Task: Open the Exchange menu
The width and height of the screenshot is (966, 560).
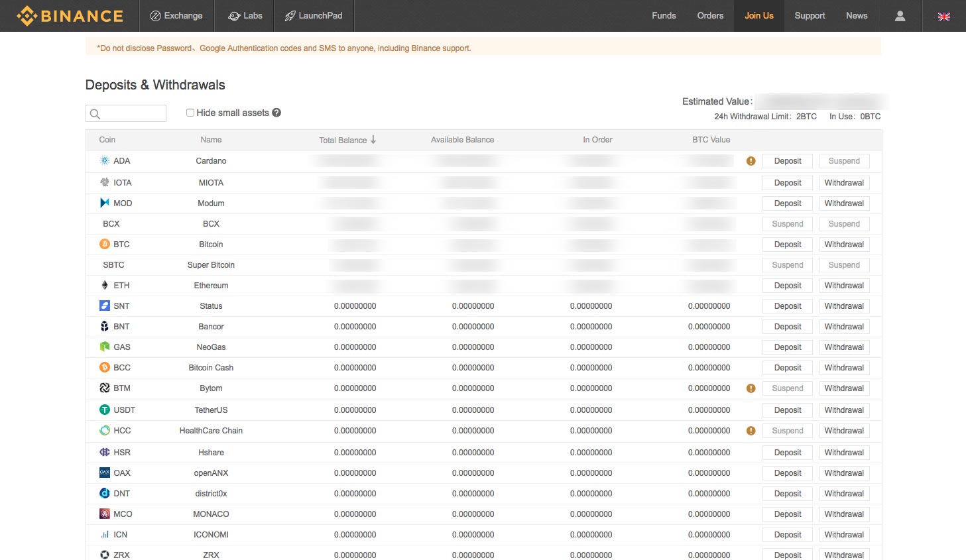Action: 176,16
